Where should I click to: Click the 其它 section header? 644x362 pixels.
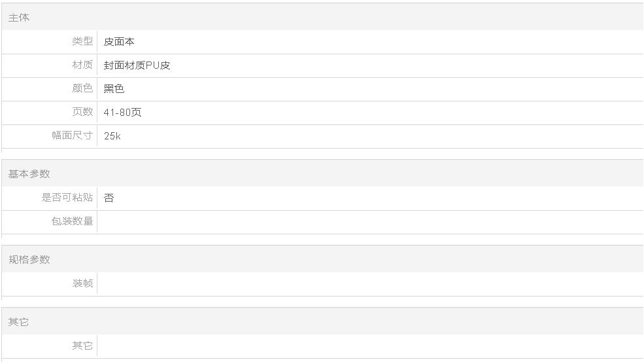19,321
